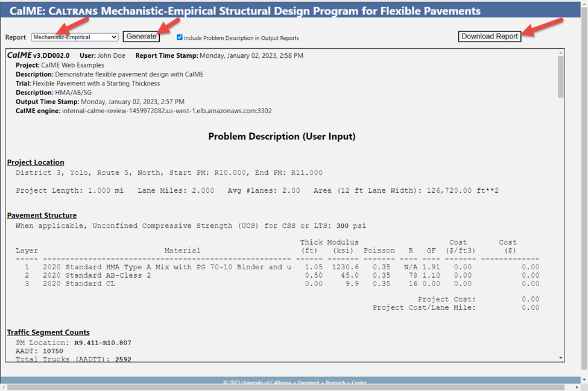Click the CalME v3.DD002.0 version logo text
588x391 pixels.
[38, 55]
